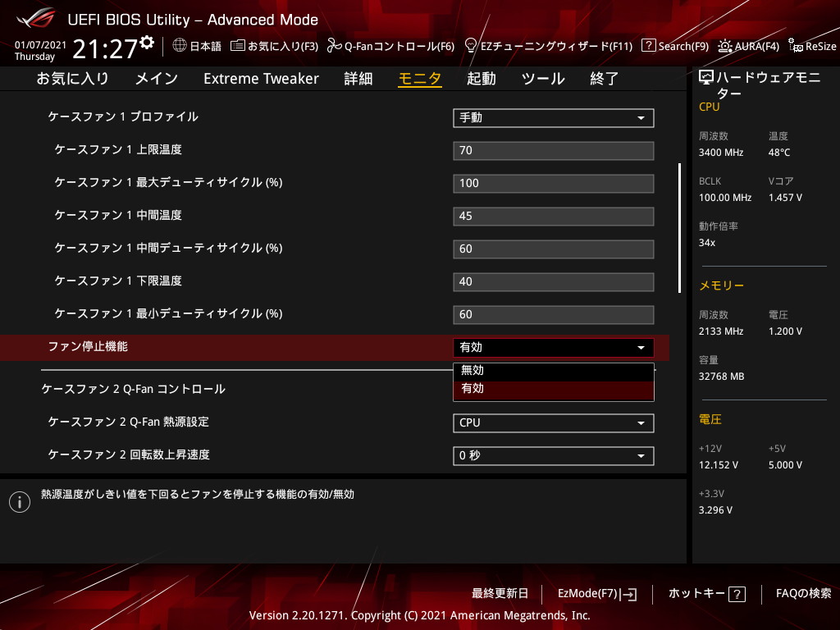Open the Extreme Tweaker tab
Screen dimensions: 840x630
click(x=261, y=79)
